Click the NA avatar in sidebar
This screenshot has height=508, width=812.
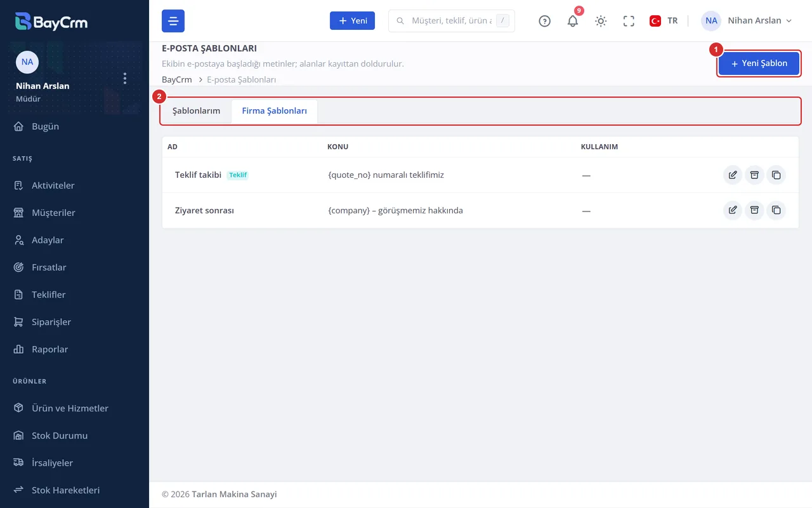[27, 62]
